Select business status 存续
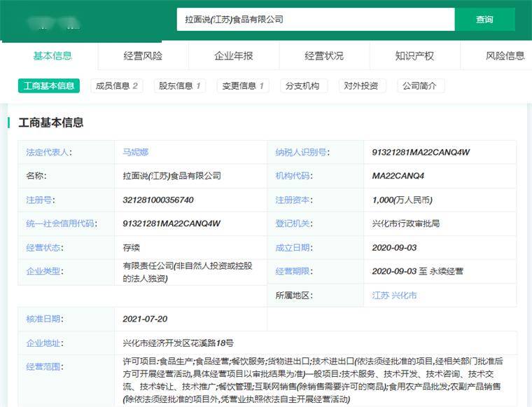 click(132, 247)
